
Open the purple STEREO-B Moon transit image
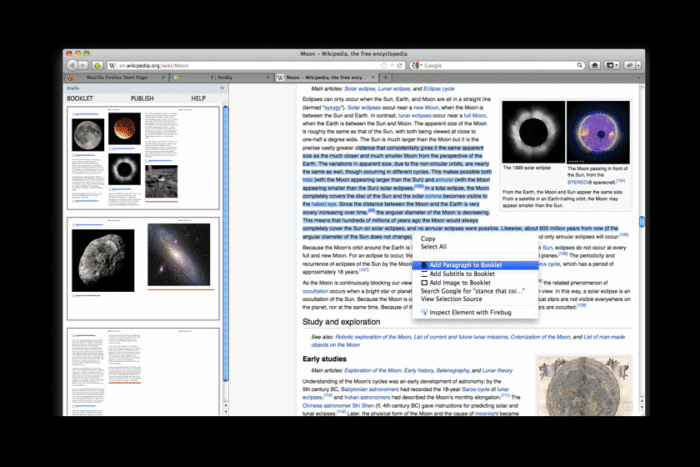tap(598, 133)
